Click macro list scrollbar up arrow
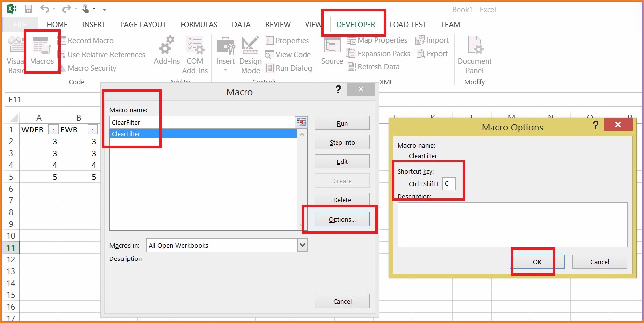Image resolution: width=644 pixels, height=323 pixels. pyautogui.click(x=302, y=134)
